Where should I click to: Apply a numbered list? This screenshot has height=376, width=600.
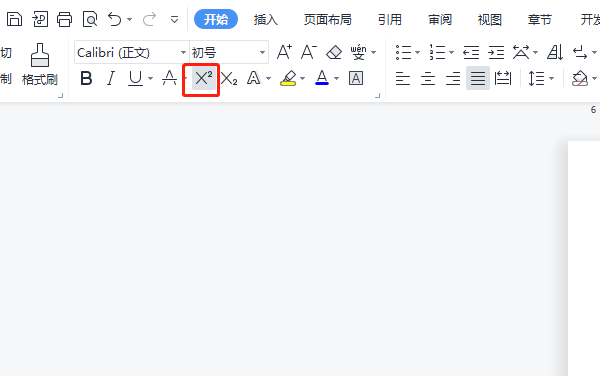(437, 52)
